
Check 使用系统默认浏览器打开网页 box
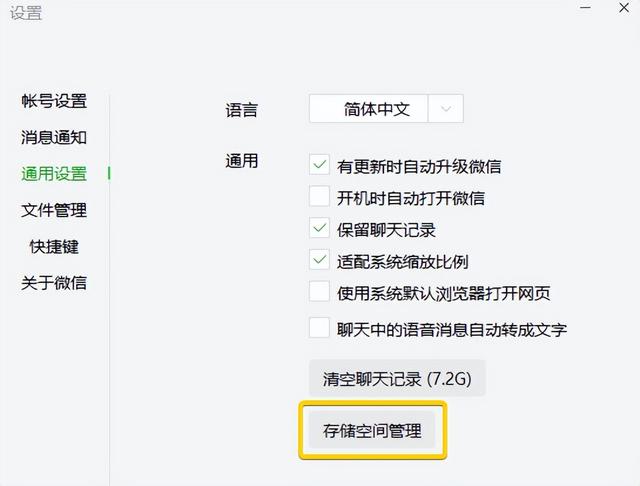coord(320,292)
